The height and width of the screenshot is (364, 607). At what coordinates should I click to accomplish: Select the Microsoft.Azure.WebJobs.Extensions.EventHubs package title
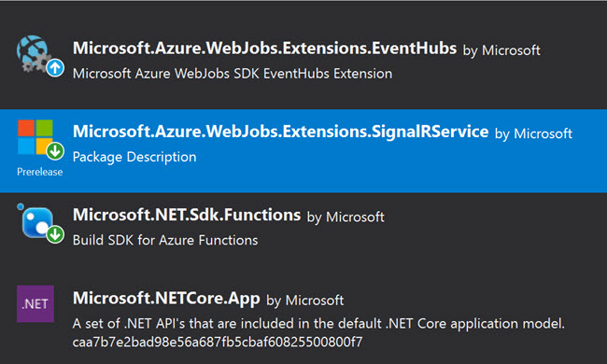(265, 49)
